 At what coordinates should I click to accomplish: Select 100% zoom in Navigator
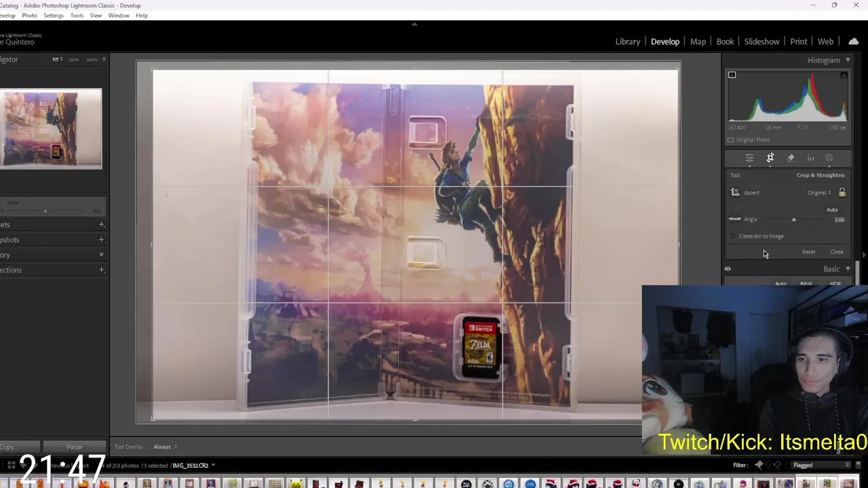coord(73,60)
